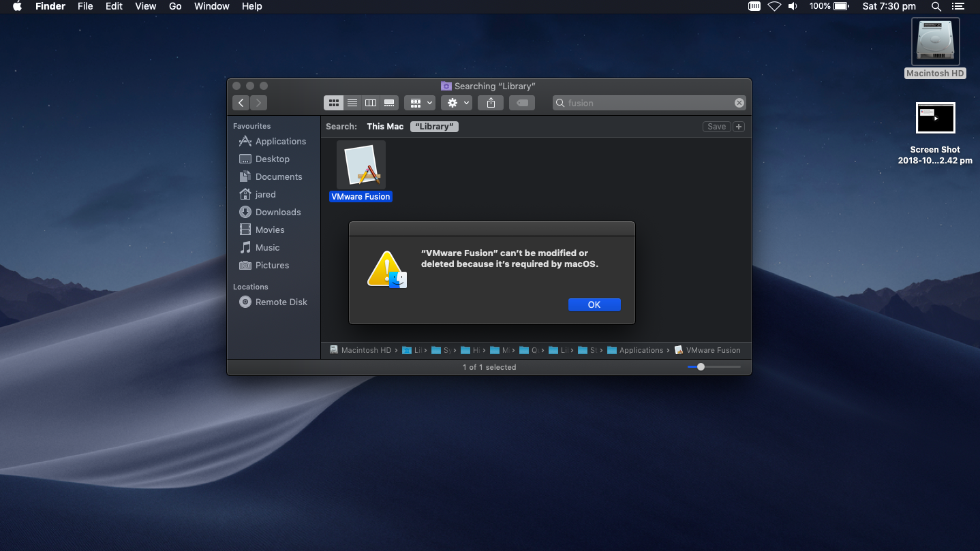Image resolution: width=980 pixels, height=551 pixels.
Task: Click VMware Fusion in the path bar
Action: [707, 350]
